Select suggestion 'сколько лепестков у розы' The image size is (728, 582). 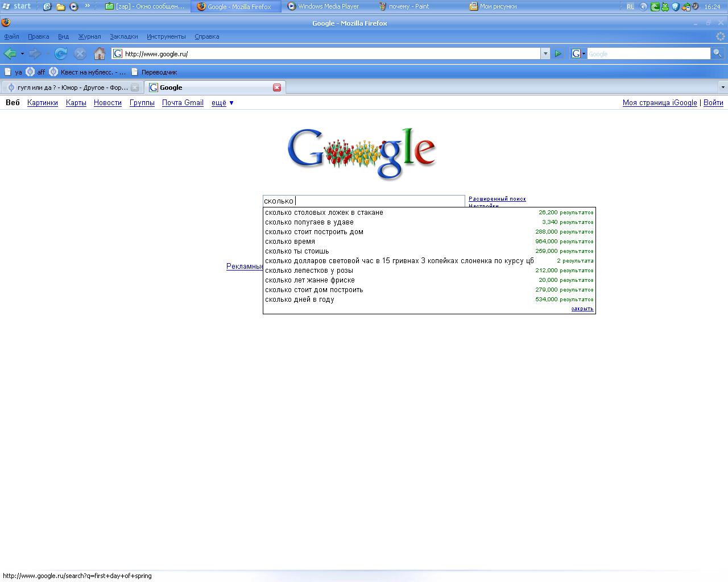(x=429, y=271)
